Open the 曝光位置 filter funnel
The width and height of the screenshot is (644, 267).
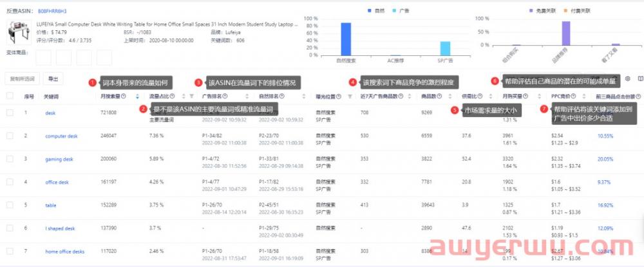point(350,97)
